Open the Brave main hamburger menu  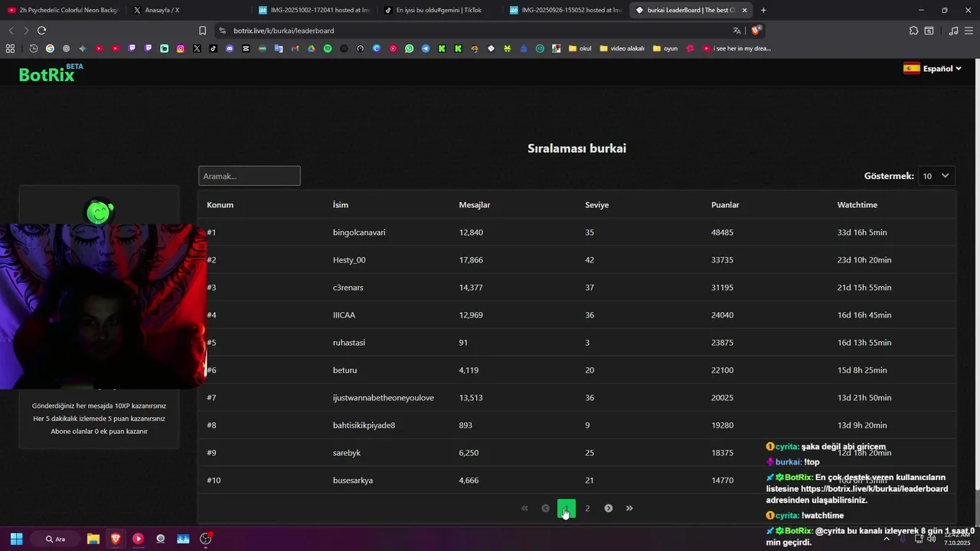point(969,31)
